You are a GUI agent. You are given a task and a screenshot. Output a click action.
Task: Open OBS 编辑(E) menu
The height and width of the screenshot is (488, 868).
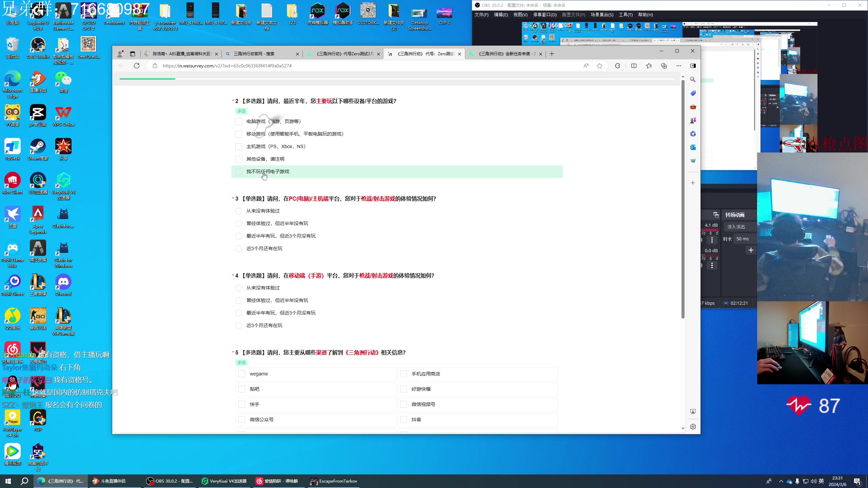(x=501, y=15)
